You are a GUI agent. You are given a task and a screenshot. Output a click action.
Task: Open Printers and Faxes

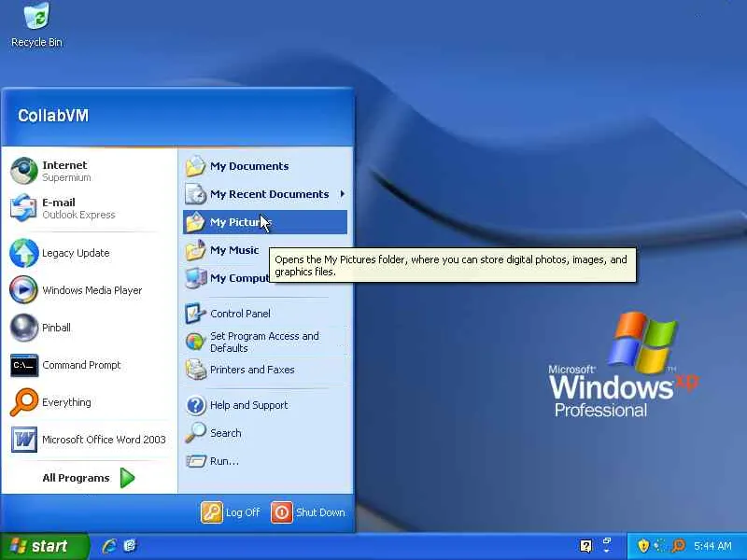(x=265, y=370)
